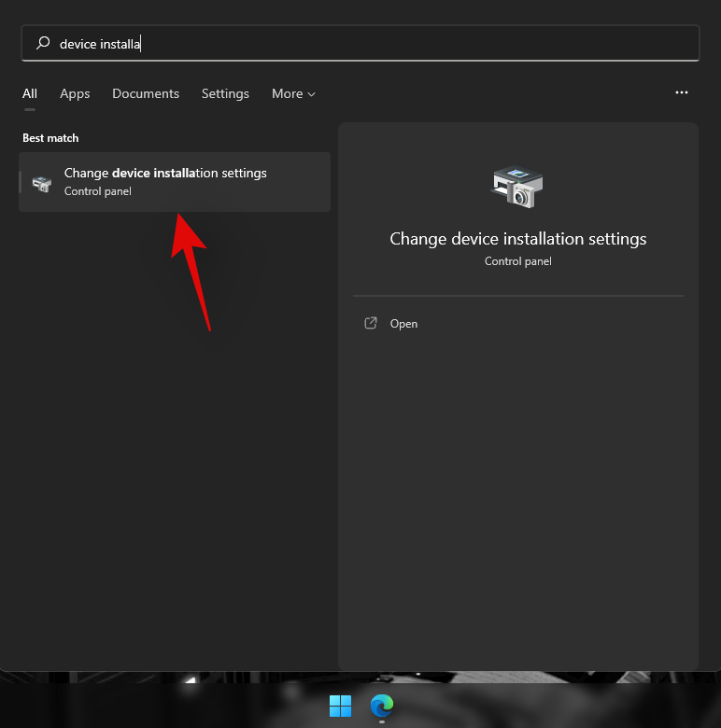Click 'Control panel' label in the preview pane
The width and height of the screenshot is (721, 728).
[x=517, y=261]
